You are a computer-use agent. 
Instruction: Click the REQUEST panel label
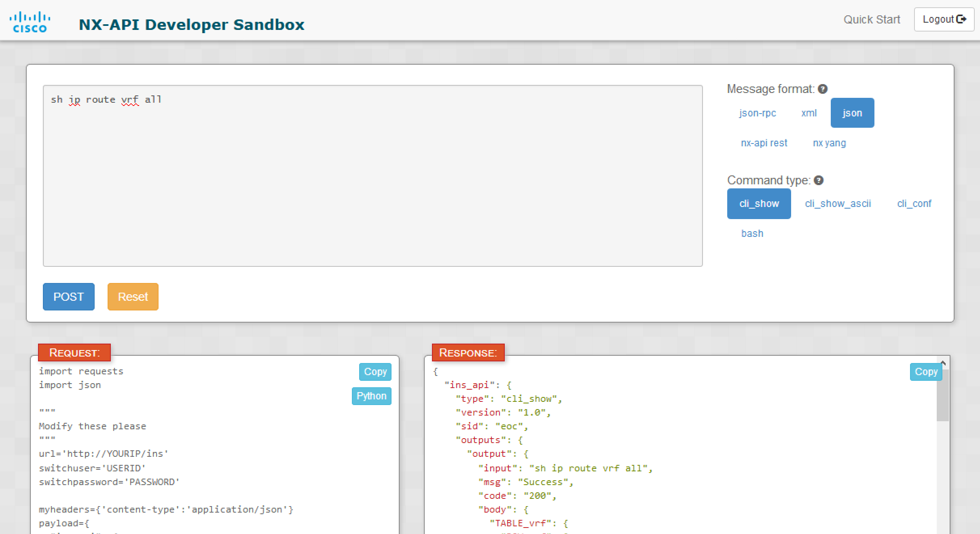pos(74,352)
